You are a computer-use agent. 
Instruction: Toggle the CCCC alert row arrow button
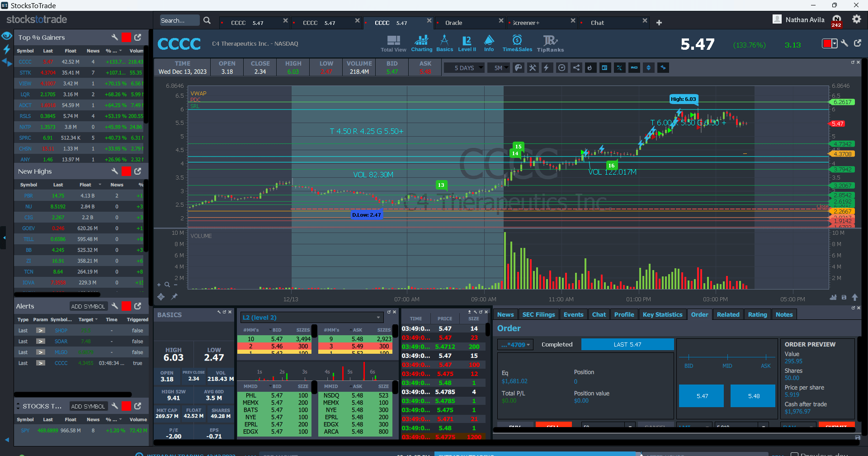[41, 363]
